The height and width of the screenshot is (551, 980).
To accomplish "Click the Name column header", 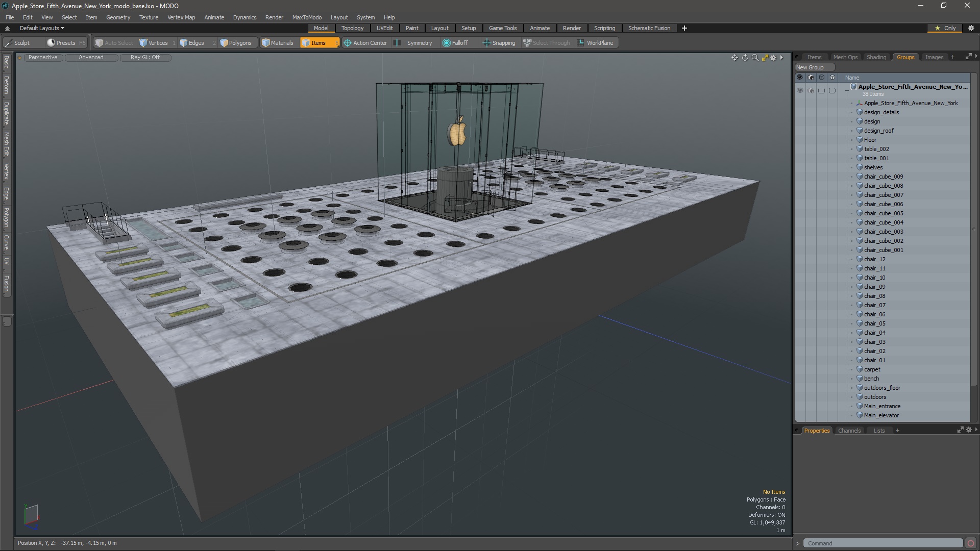I will tap(852, 78).
